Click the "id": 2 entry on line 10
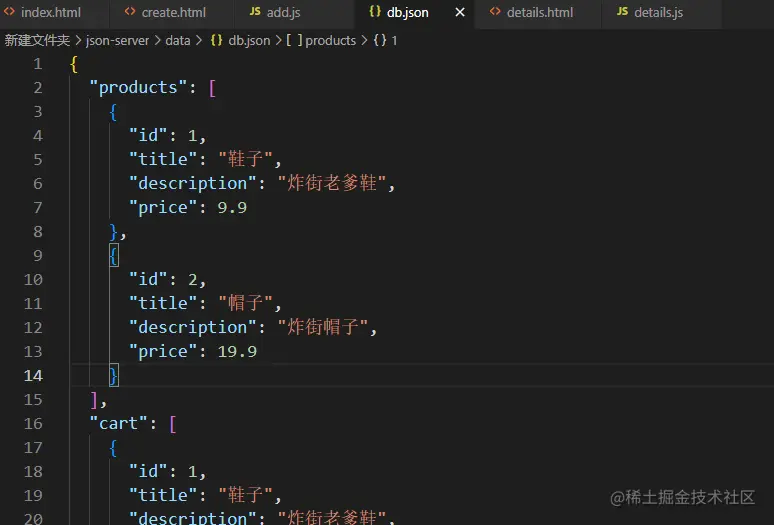The image size is (774, 525). click(x=167, y=280)
